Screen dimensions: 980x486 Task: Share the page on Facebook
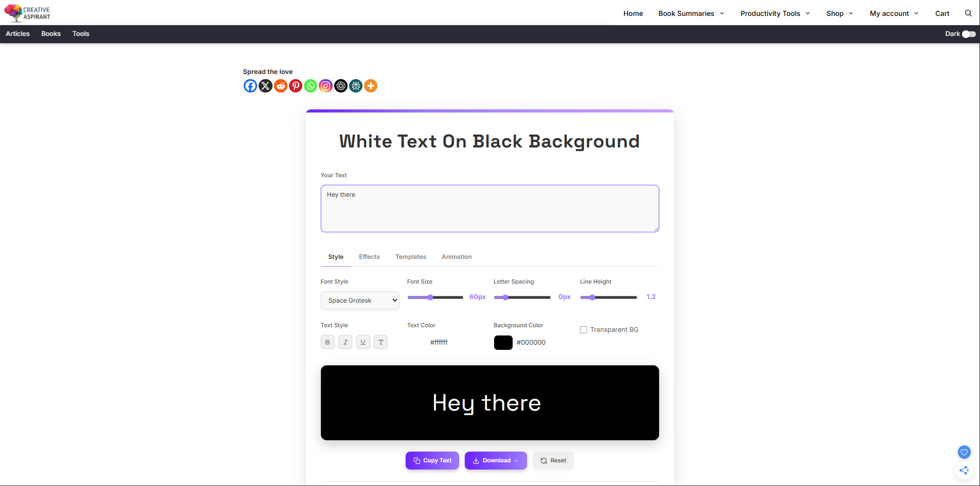tap(250, 86)
